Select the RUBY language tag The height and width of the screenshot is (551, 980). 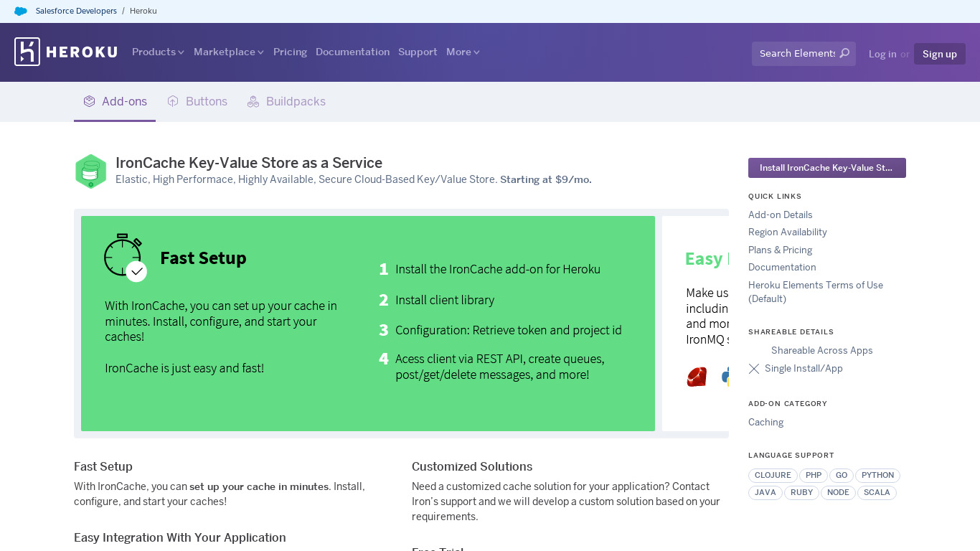tap(802, 492)
